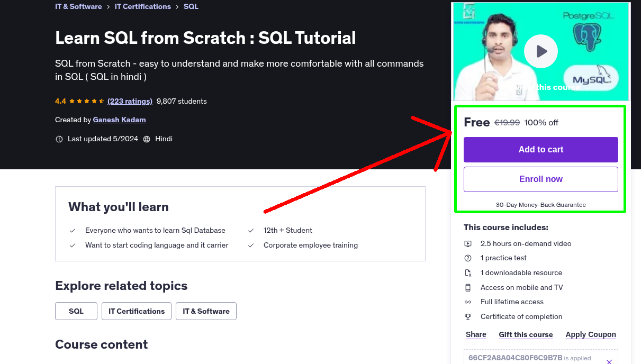Enroll now in the course

tap(540, 179)
